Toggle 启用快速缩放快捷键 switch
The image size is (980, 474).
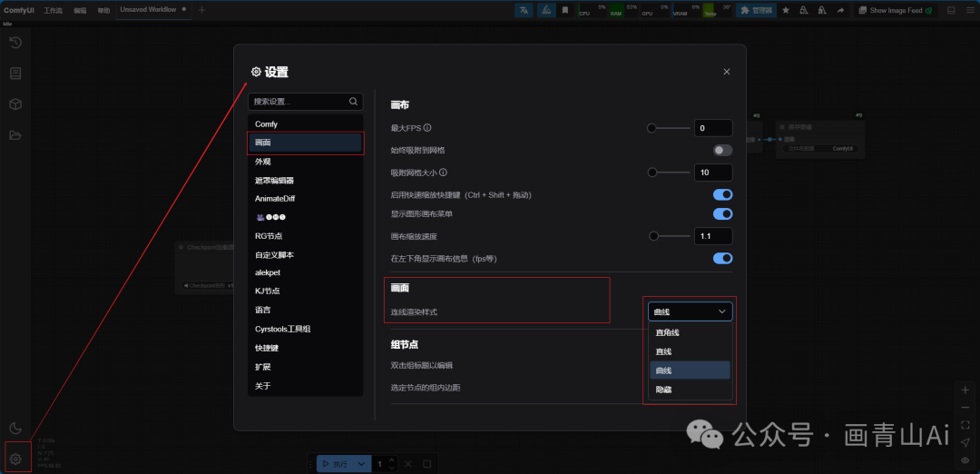click(722, 194)
